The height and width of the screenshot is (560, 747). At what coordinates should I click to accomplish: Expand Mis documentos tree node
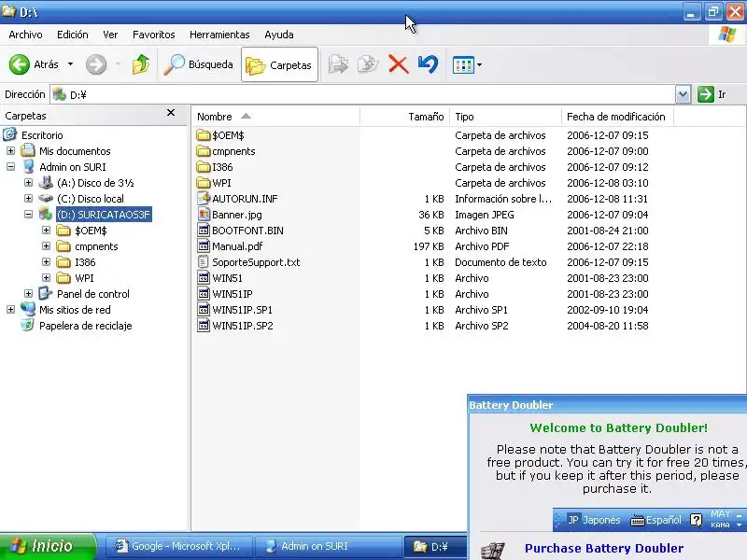pyautogui.click(x=10, y=151)
